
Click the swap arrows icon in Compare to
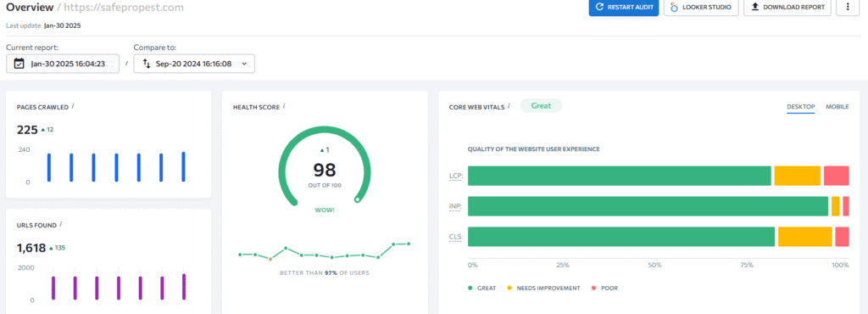coord(147,64)
